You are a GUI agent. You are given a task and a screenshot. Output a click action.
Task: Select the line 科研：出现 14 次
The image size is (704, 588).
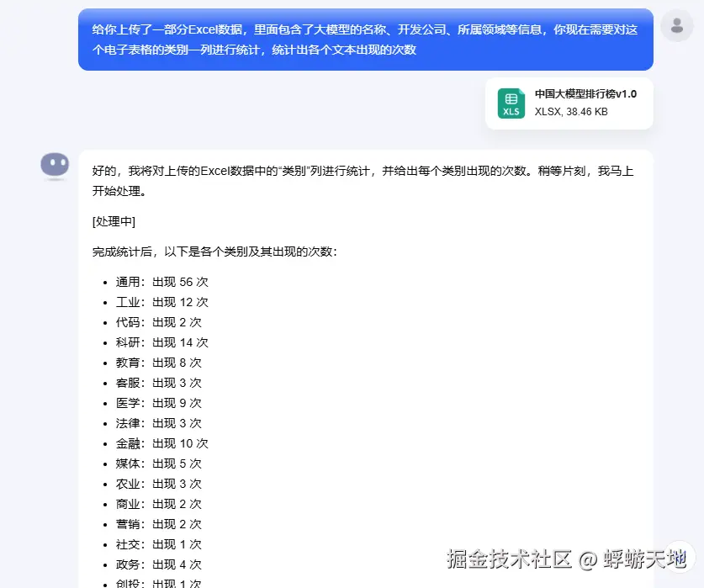(x=161, y=342)
